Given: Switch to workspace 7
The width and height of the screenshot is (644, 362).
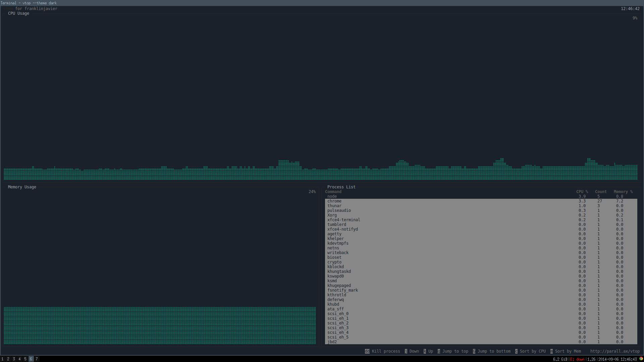Looking at the screenshot, I should tap(37, 359).
